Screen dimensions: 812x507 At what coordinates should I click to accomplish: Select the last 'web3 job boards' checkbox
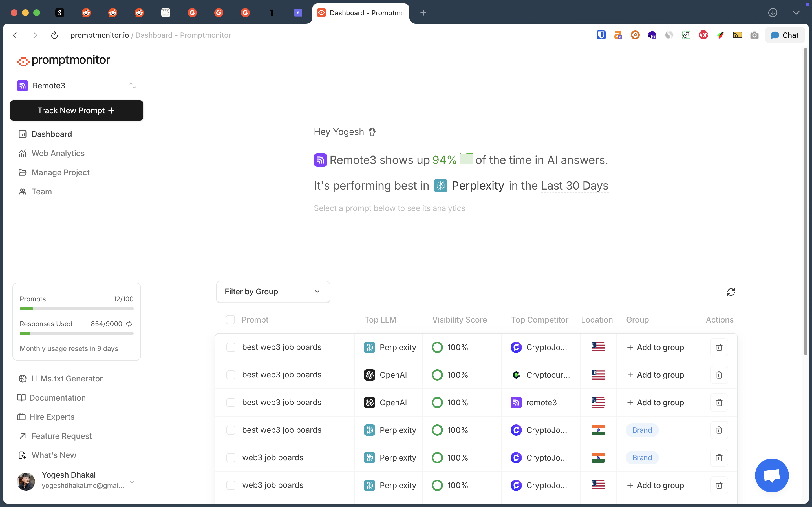231,485
